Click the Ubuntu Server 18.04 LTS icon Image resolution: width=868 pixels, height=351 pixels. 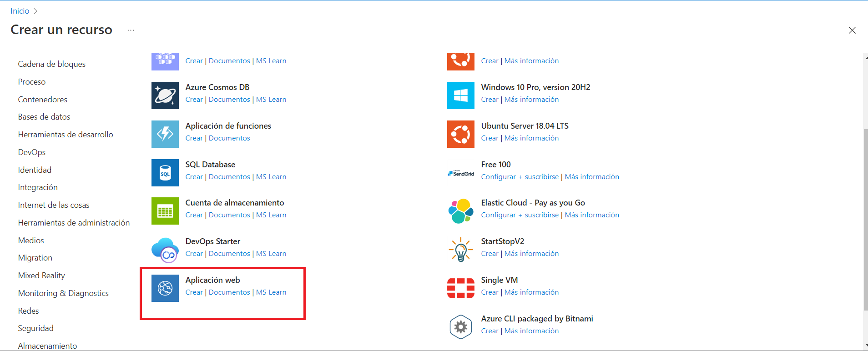461,134
